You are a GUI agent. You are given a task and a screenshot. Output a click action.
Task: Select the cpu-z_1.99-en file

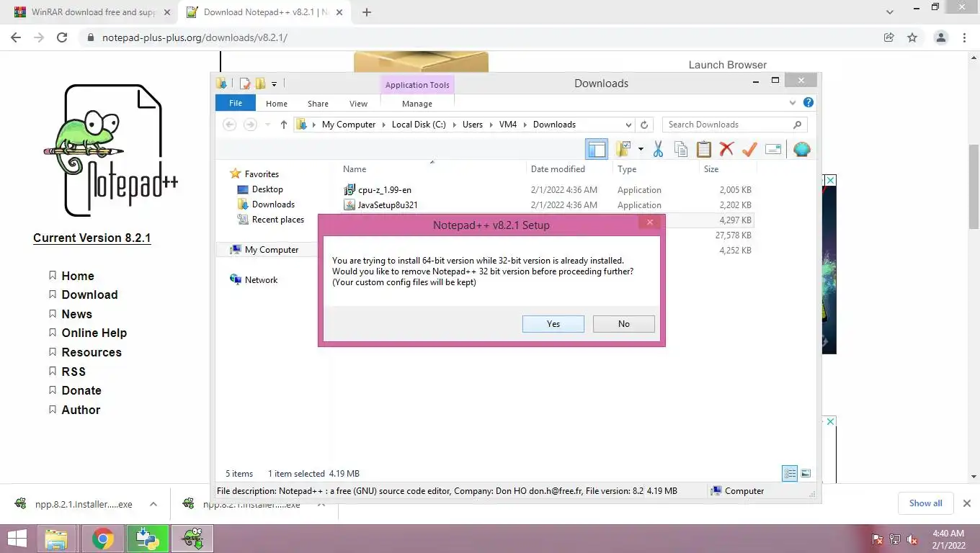tap(385, 190)
